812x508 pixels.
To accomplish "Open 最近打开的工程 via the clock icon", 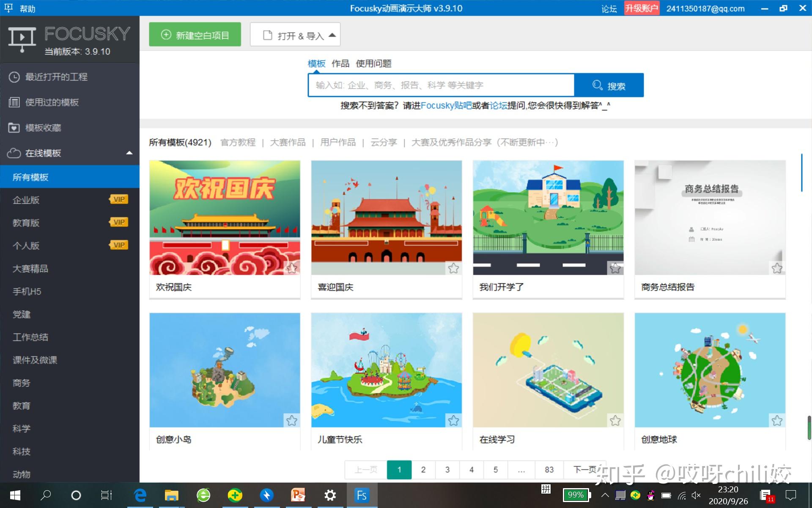I will pyautogui.click(x=14, y=77).
